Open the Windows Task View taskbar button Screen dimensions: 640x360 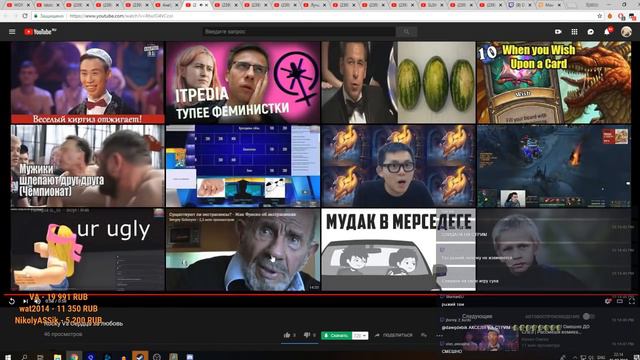coord(40,357)
